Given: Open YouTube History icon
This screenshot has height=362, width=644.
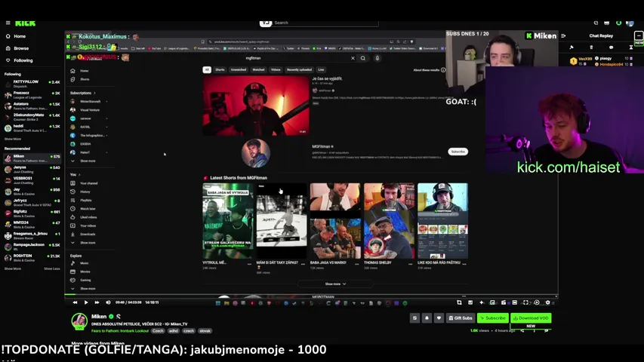Looking at the screenshot, I should [x=72, y=192].
